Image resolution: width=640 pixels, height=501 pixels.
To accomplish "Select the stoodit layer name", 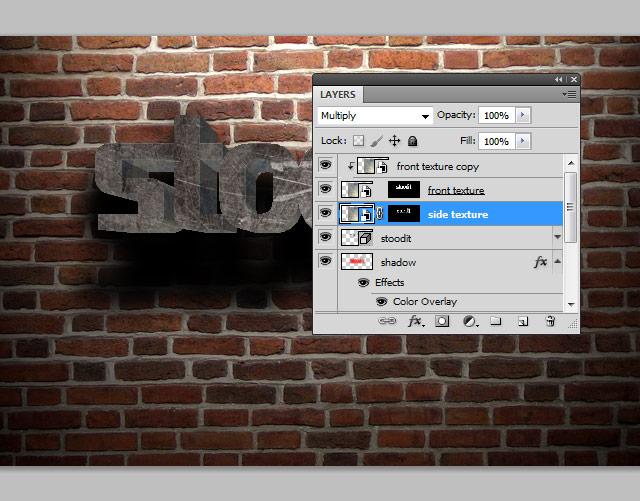I will pyautogui.click(x=396, y=238).
